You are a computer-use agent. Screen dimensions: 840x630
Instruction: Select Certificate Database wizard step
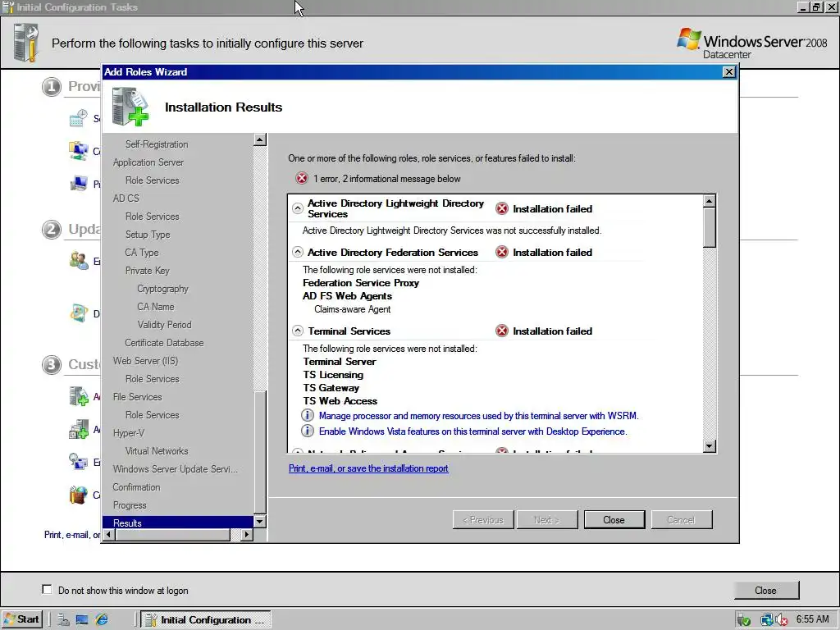(164, 342)
